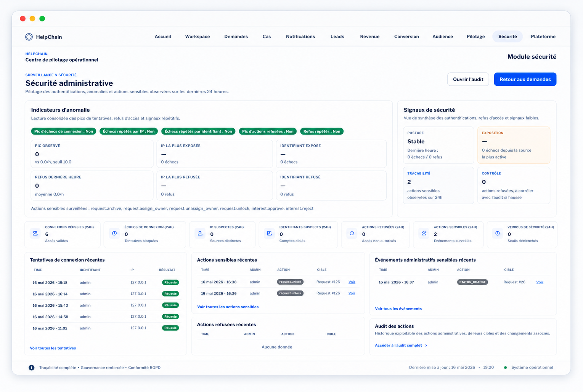This screenshot has width=583, height=392.
Task: Open the Revenue nav item
Action: [370, 37]
